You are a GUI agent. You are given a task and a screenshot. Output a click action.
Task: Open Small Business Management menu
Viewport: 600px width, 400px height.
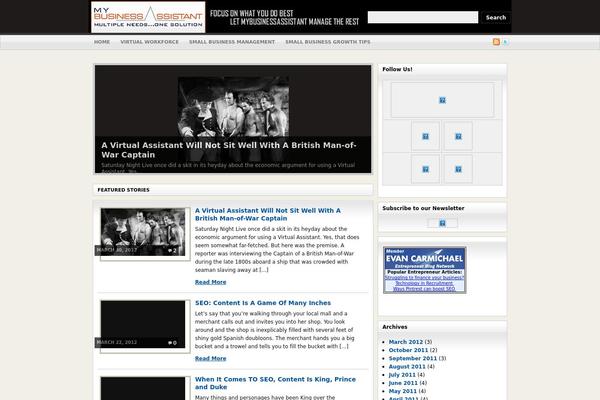(232, 42)
